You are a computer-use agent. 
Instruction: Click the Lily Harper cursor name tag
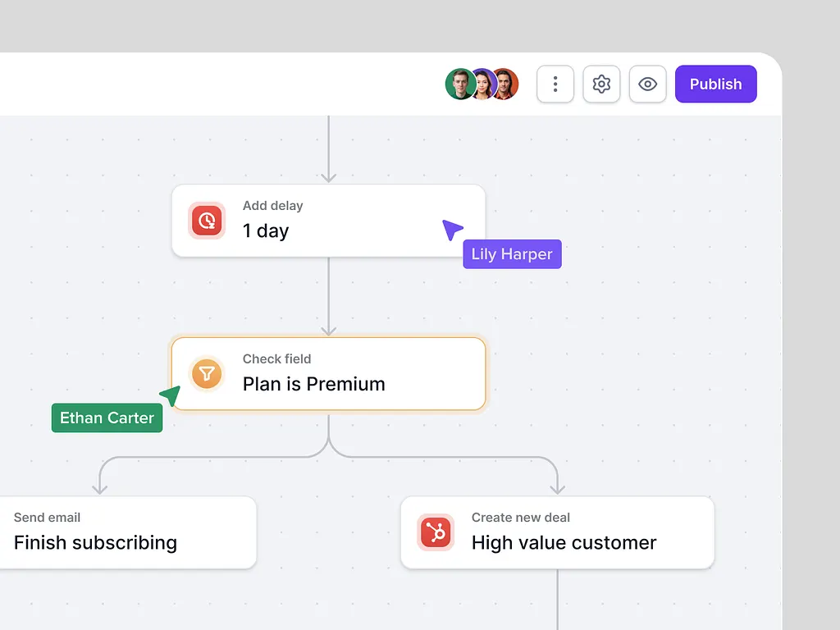(x=512, y=254)
